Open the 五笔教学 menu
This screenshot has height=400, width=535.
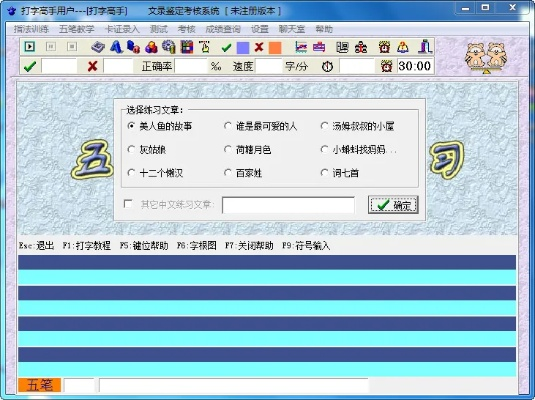point(76,29)
